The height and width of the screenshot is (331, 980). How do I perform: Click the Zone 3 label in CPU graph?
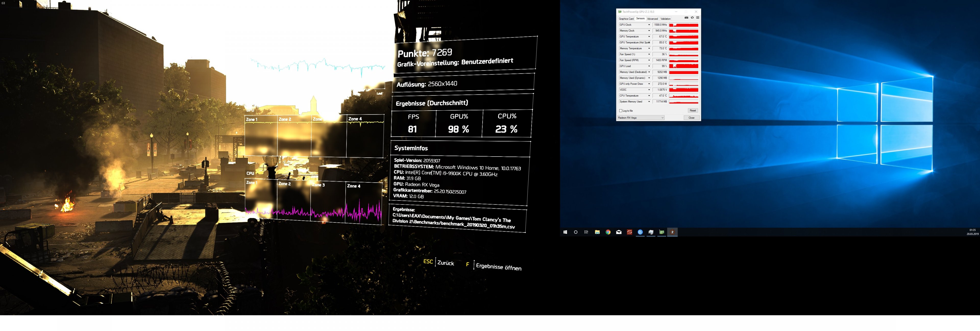pos(318,185)
